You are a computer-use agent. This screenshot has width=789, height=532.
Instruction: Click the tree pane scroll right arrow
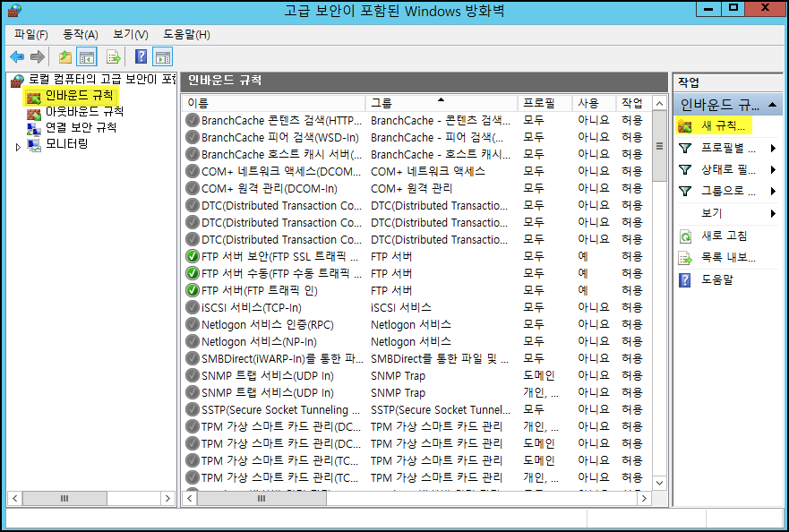[167, 498]
